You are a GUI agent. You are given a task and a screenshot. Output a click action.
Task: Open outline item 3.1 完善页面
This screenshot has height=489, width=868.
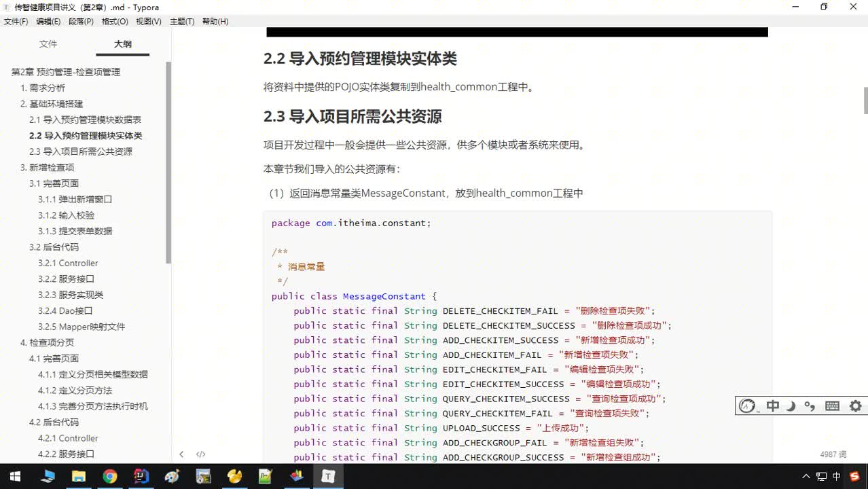[54, 183]
